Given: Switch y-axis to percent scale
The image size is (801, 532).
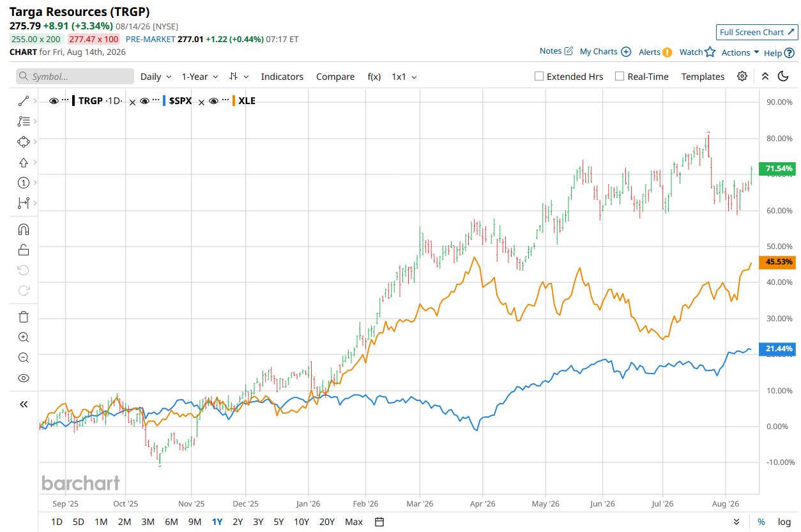Looking at the screenshot, I should (x=761, y=522).
